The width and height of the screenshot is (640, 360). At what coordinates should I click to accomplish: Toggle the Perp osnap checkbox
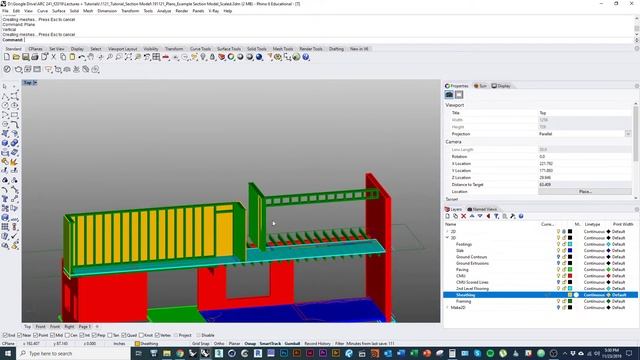(95, 335)
